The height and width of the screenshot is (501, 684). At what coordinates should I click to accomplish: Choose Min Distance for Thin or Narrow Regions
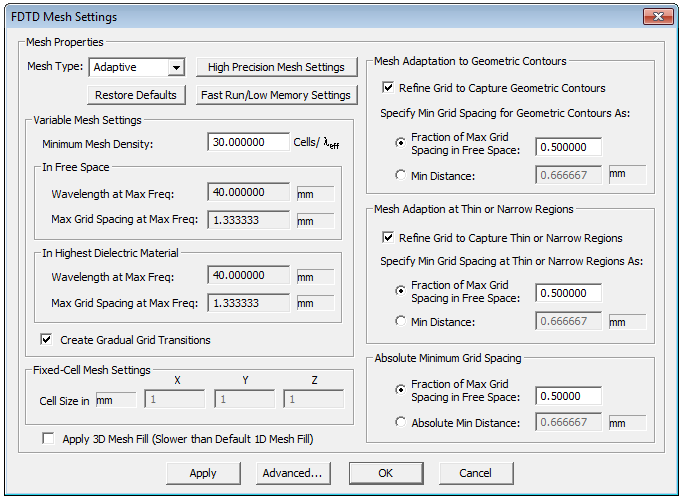pos(401,321)
